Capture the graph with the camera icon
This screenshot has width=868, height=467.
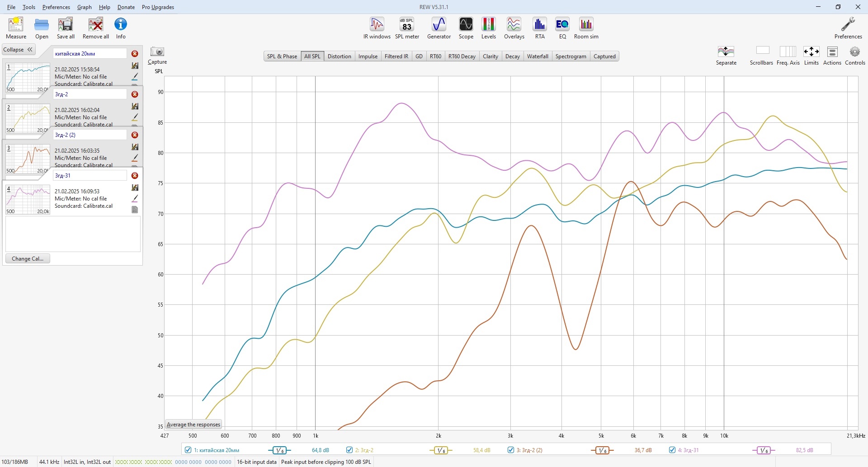point(157,51)
